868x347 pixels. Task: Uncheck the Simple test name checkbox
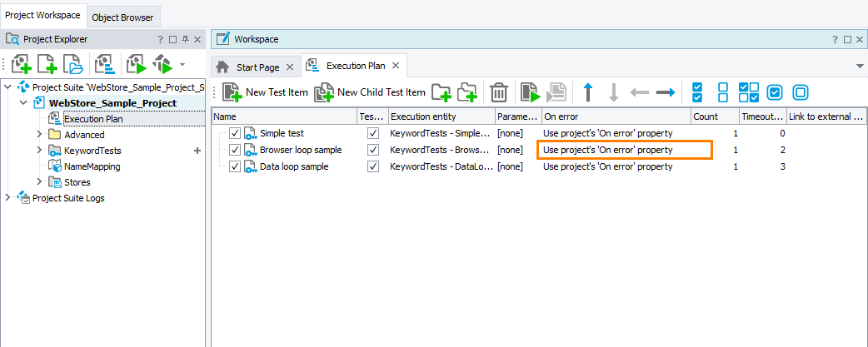click(235, 133)
